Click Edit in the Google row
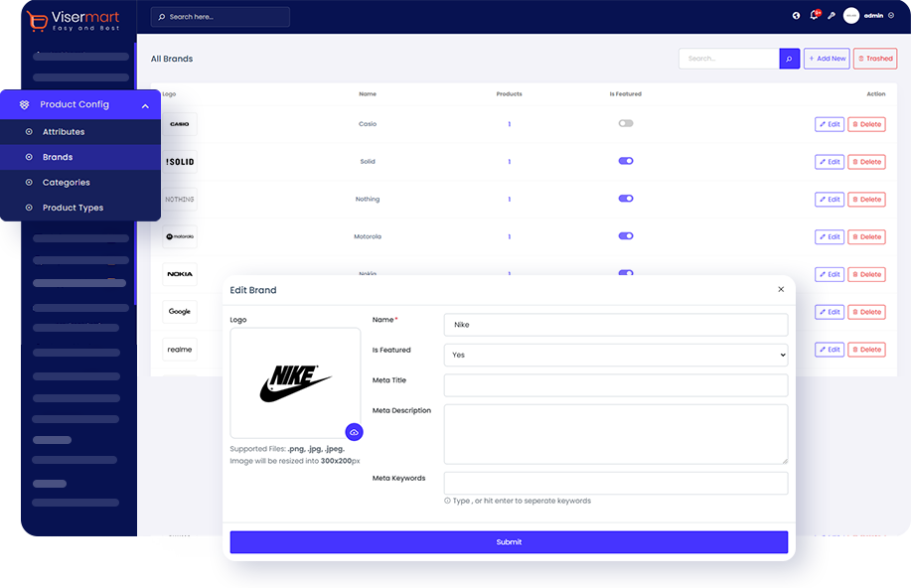This screenshot has width=911, height=588. tap(830, 312)
